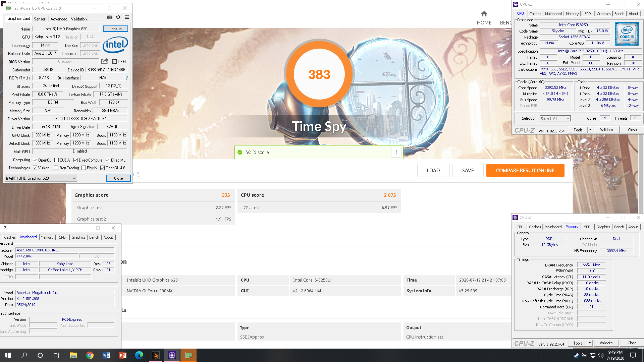Screen dimensions: 644x362
Task: Click the GPU-Z refresh icon
Action: [118, 17]
